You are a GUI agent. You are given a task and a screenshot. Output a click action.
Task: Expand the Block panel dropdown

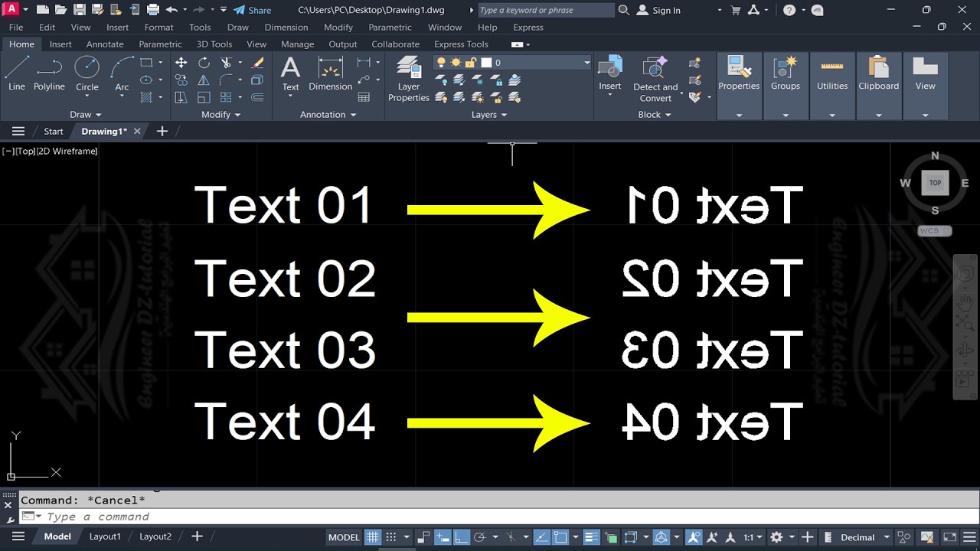[x=655, y=115]
